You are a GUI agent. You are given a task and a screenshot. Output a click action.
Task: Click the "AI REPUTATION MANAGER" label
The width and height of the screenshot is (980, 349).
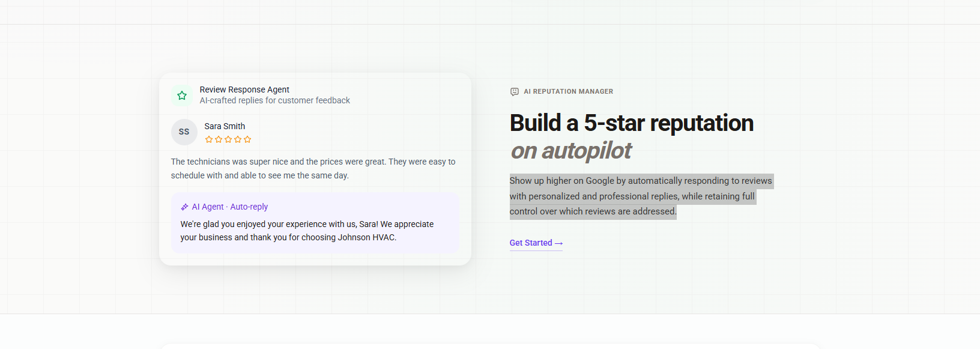[569, 92]
